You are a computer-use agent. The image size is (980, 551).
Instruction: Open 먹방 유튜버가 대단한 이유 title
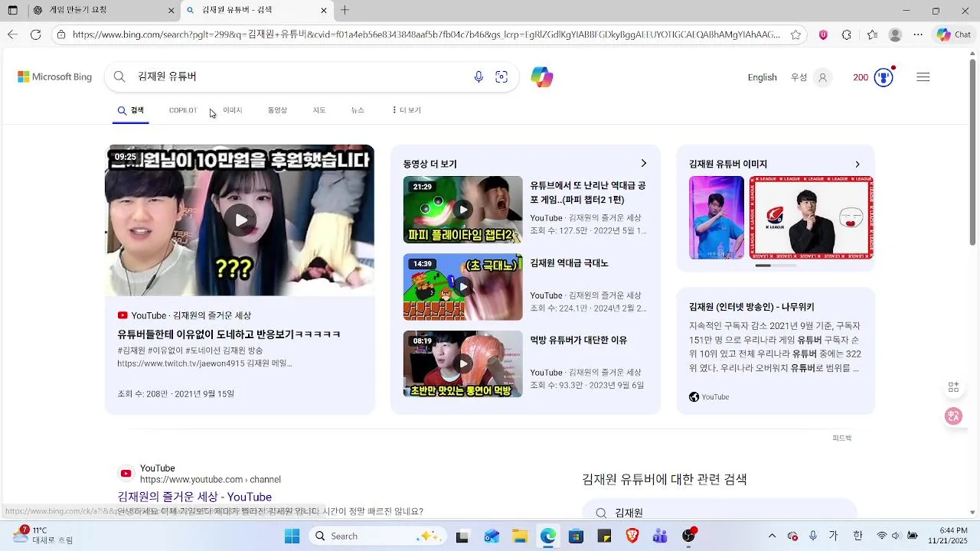tap(578, 340)
